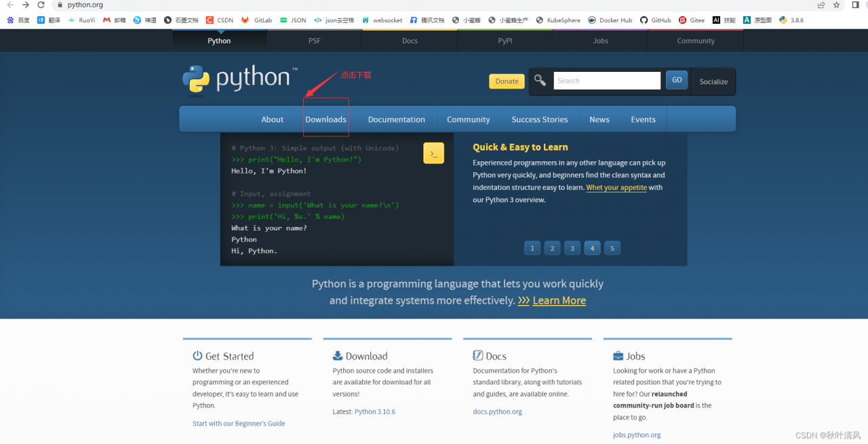Image resolution: width=868 pixels, height=444 pixels.
Task: Show slide 4 of the code carousel
Action: click(592, 248)
